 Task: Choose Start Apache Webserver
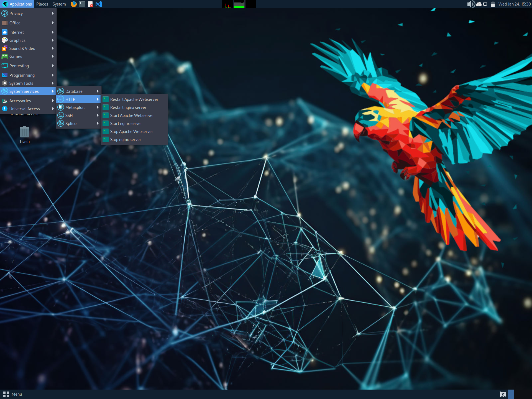coord(134,115)
